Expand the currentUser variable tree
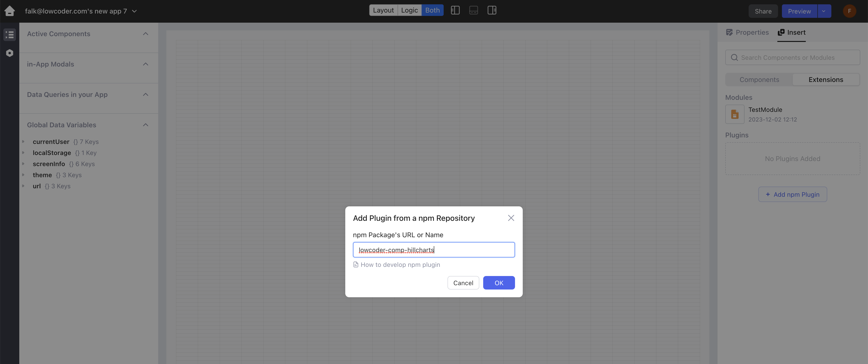 23,142
